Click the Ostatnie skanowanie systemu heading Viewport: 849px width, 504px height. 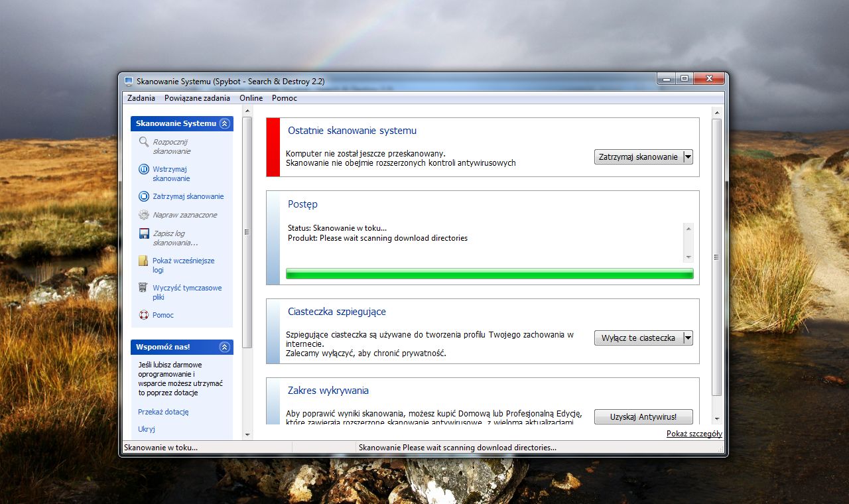352,131
